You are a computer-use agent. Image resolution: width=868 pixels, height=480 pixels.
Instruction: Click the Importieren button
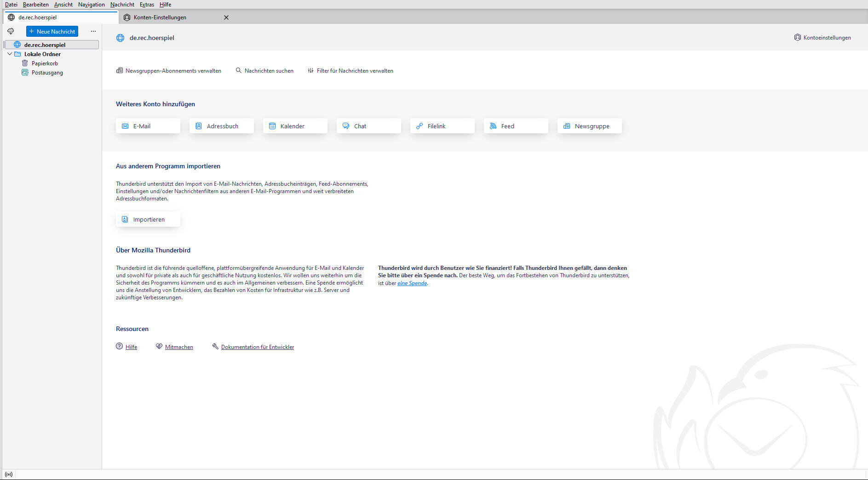(148, 219)
